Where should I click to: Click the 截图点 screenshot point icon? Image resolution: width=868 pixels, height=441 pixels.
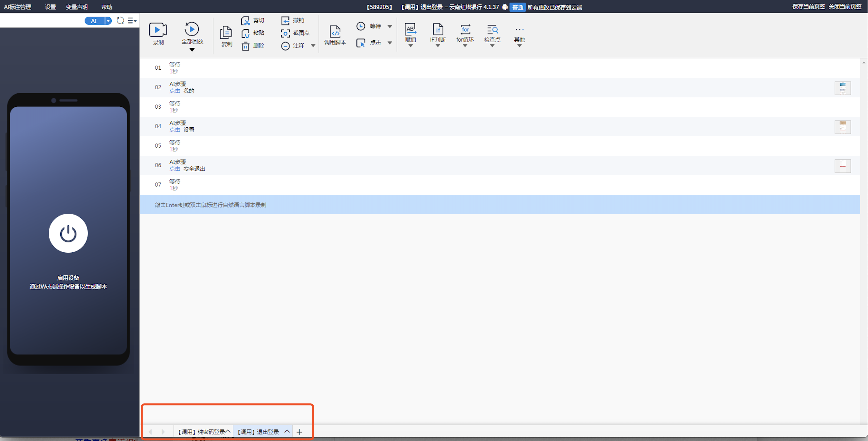point(285,33)
